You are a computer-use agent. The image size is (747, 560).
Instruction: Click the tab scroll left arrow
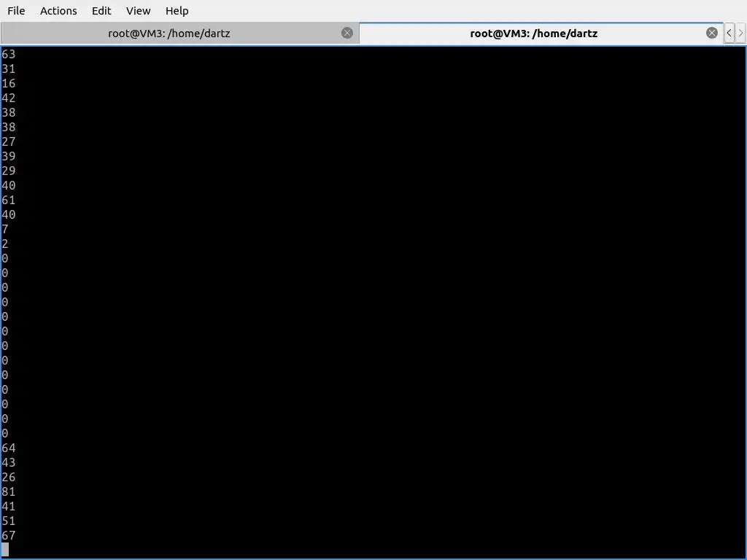click(x=729, y=34)
